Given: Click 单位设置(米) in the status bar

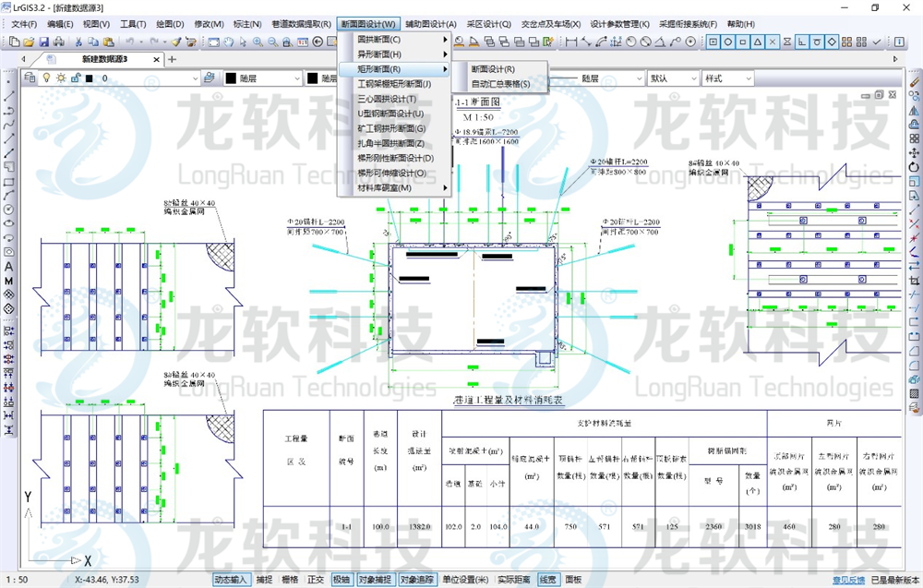Looking at the screenshot, I should click(x=463, y=578).
